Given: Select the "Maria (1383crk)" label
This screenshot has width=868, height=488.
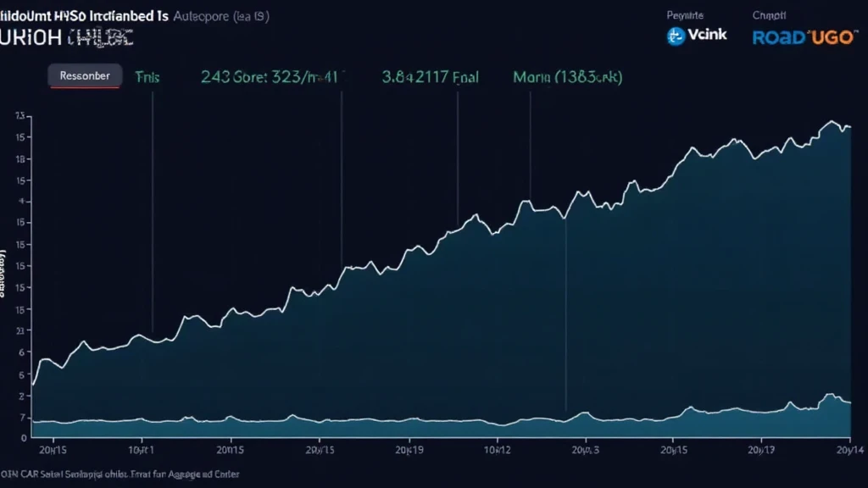Looking at the screenshot, I should [567, 76].
